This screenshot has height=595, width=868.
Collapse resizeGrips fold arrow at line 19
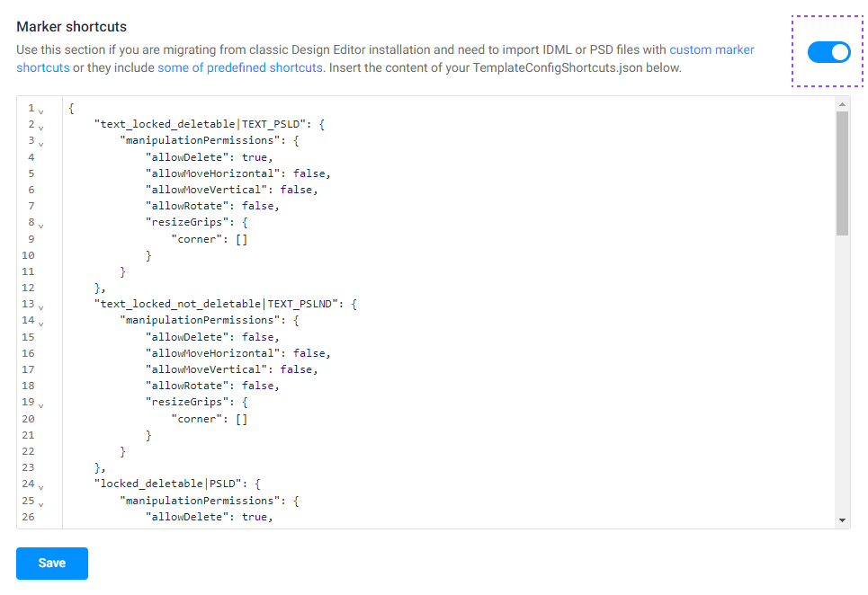(41, 404)
